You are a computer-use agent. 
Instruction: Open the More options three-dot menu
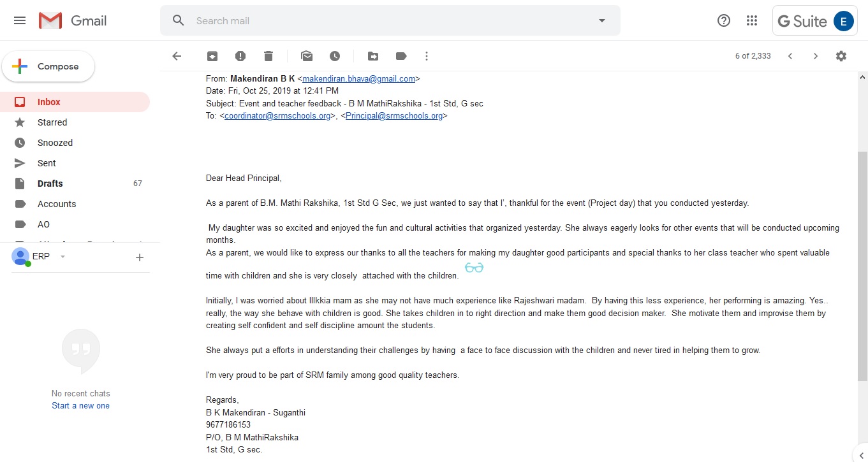pyautogui.click(x=427, y=56)
